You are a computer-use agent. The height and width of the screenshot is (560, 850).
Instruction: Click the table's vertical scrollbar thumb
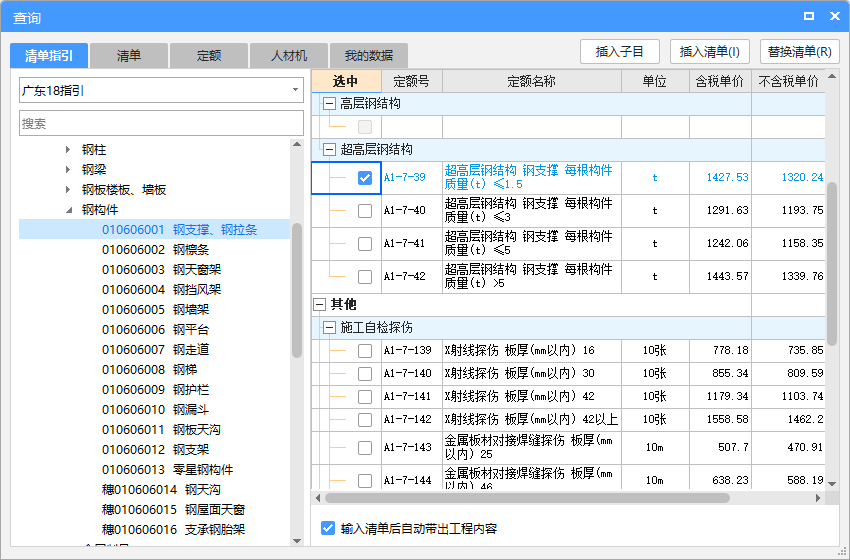point(832,263)
